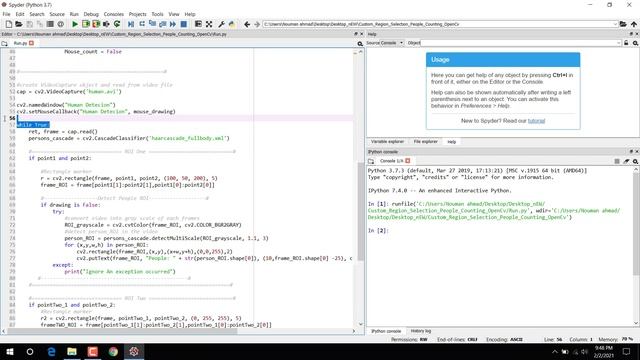Expand the Object combo box dropdown arrow
This screenshot has height=360, width=640.
pyautogui.click(x=618, y=43)
